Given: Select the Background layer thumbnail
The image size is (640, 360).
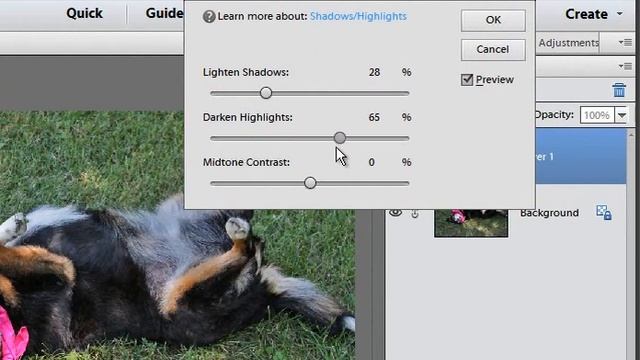Looking at the screenshot, I should tap(471, 223).
